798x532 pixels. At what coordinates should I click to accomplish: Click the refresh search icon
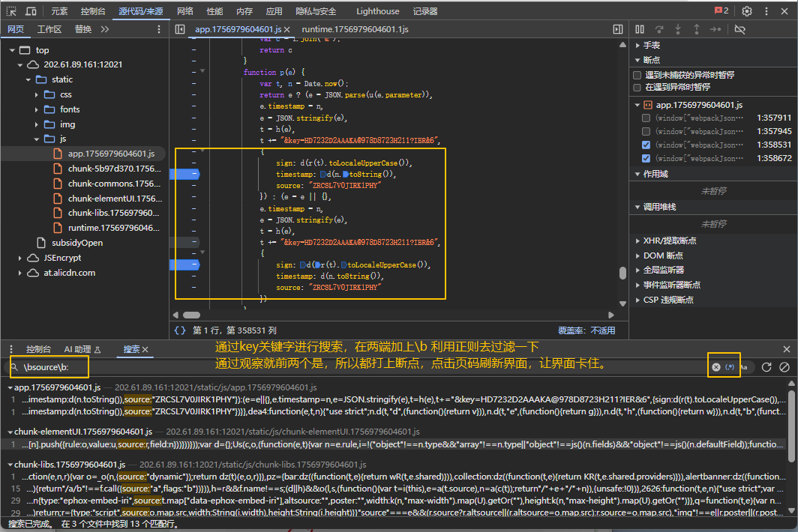tap(766, 366)
